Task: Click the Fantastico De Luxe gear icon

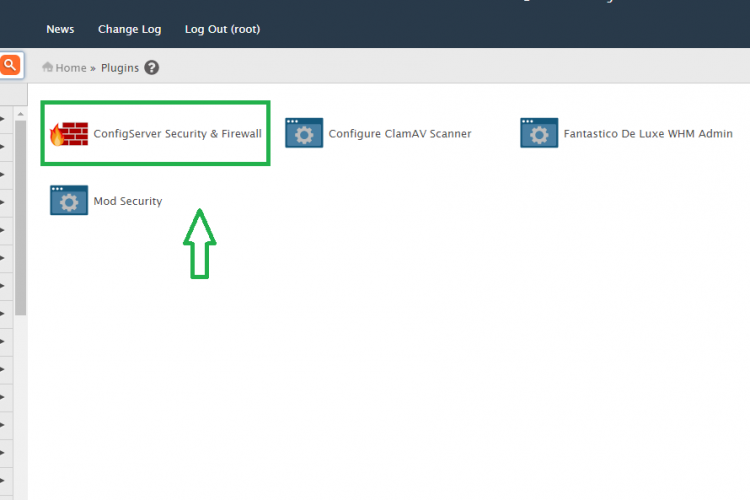Action: coord(539,133)
